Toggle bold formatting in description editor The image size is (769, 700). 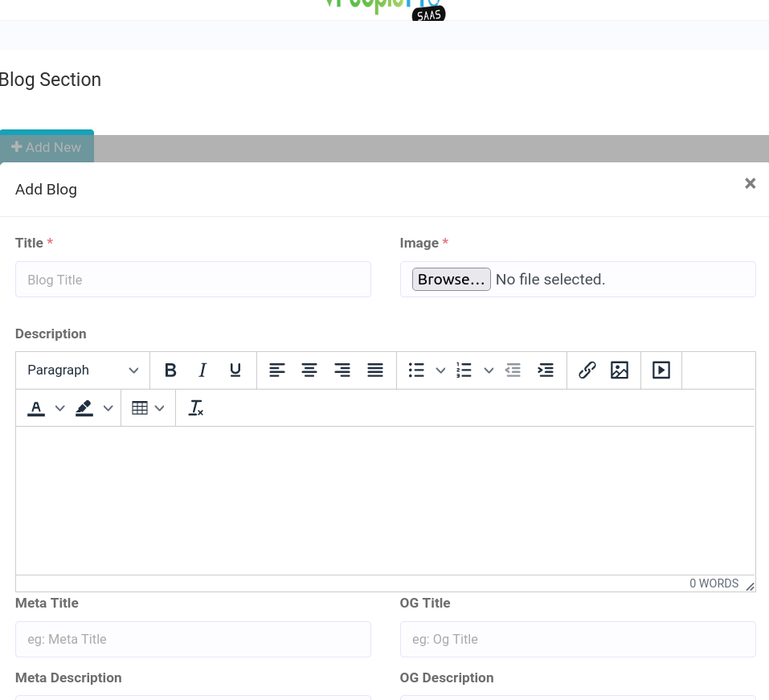170,370
